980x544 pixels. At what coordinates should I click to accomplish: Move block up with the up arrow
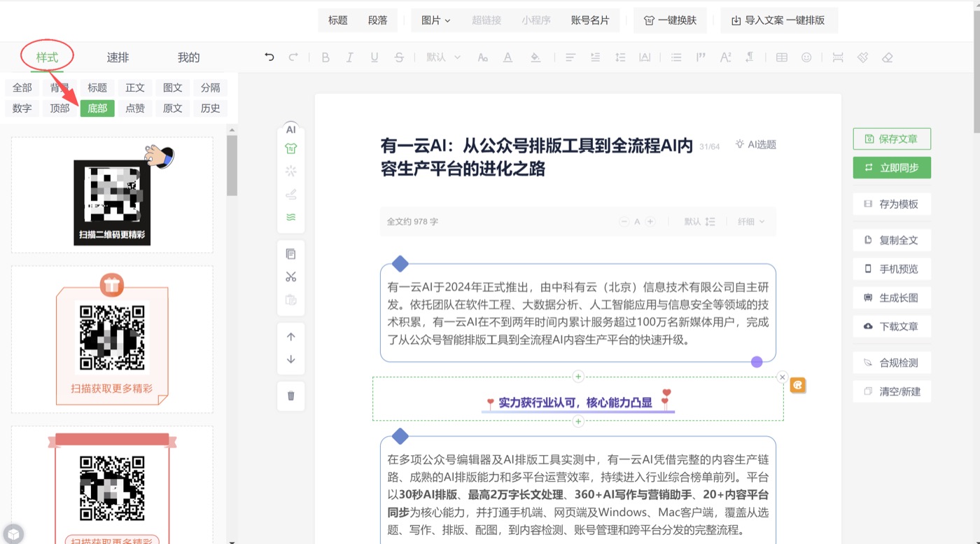291,337
